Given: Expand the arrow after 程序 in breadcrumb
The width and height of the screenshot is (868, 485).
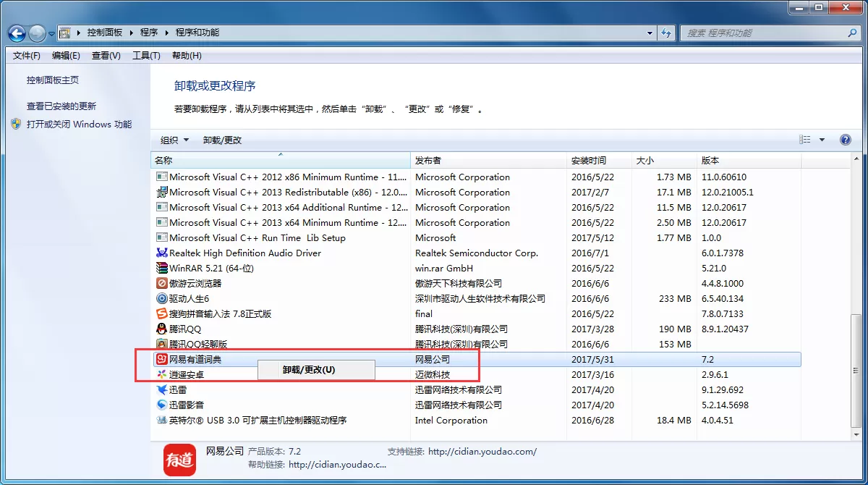Looking at the screenshot, I should (x=167, y=33).
